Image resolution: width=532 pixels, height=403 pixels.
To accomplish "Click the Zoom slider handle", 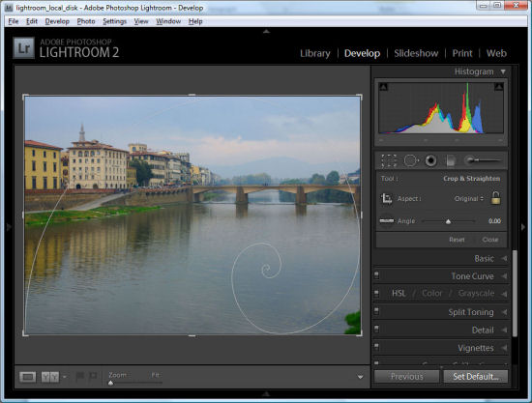I will pos(110,383).
